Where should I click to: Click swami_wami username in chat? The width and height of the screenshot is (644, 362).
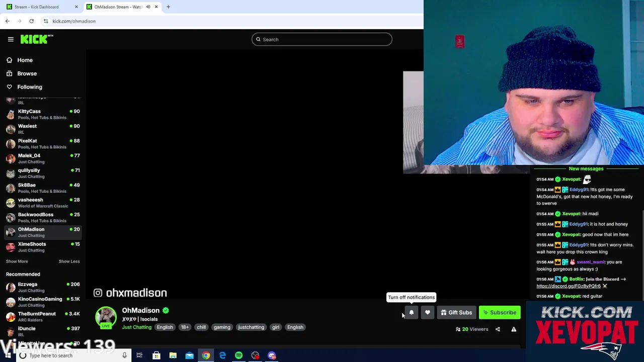coord(591,262)
